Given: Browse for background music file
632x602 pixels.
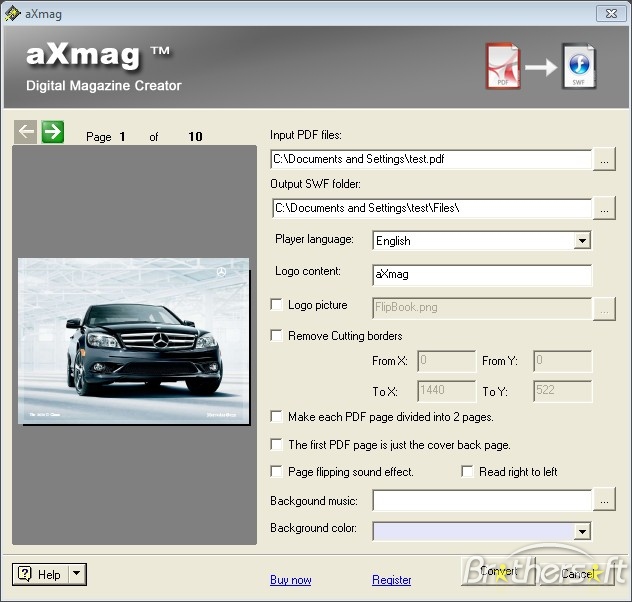Looking at the screenshot, I should point(604,500).
